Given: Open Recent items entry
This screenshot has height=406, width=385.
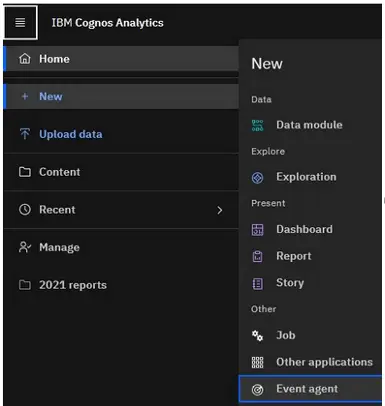Looking at the screenshot, I should point(121,210).
